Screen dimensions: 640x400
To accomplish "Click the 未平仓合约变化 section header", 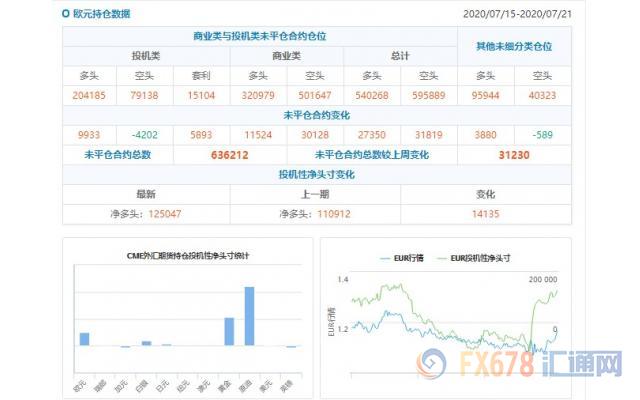I will point(317,116).
